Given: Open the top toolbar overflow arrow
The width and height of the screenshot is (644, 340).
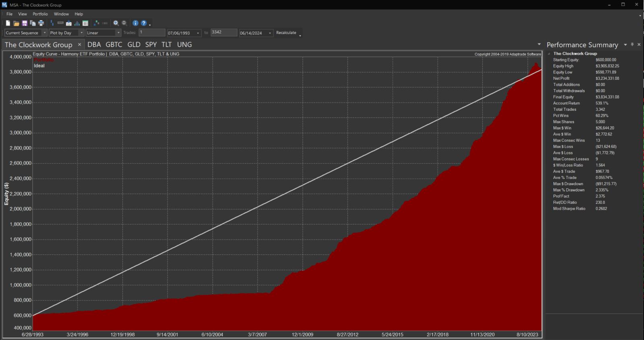Looking at the screenshot, I should [150, 25].
